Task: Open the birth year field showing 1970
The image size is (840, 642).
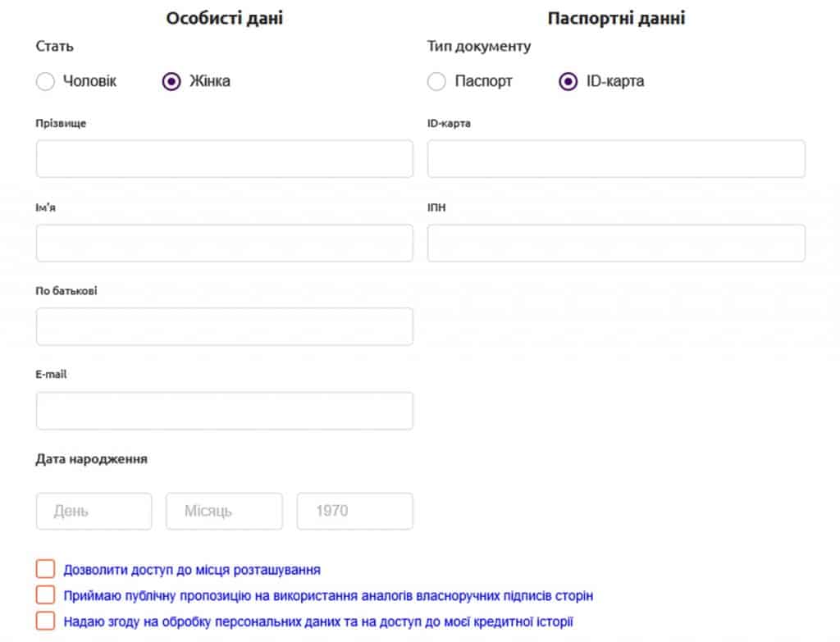Action: point(354,511)
